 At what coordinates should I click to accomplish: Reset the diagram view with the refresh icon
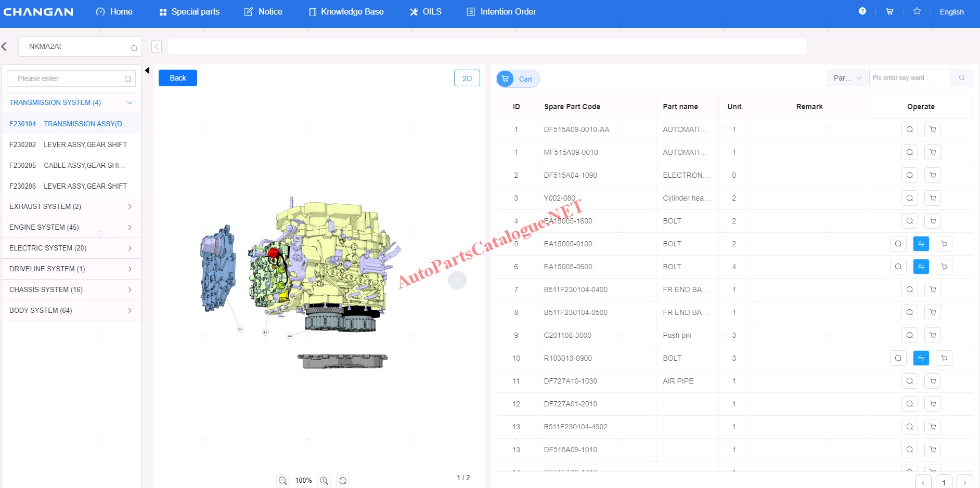[343, 481]
